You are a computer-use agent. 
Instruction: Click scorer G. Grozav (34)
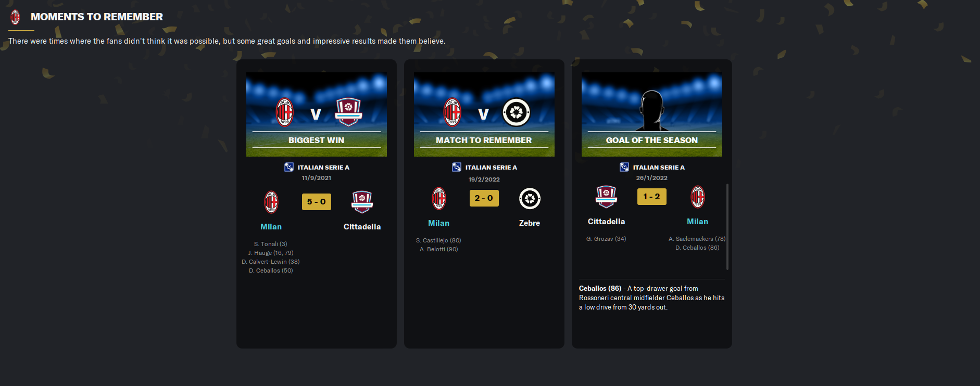coord(606,239)
